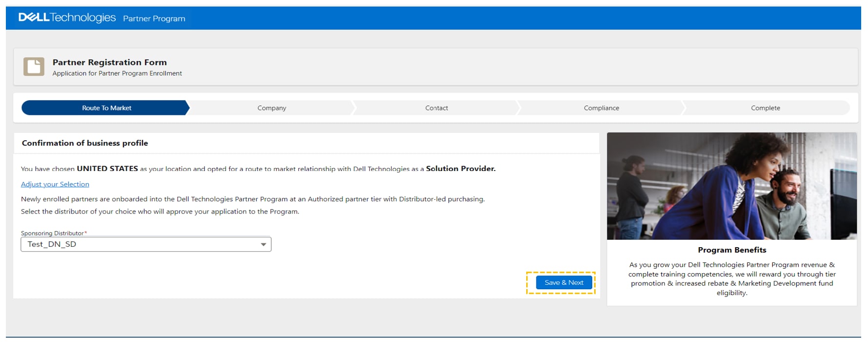Click the Application for Partner Program Enrollment subtitle
Screen dimensions: 868x342
click(x=117, y=73)
